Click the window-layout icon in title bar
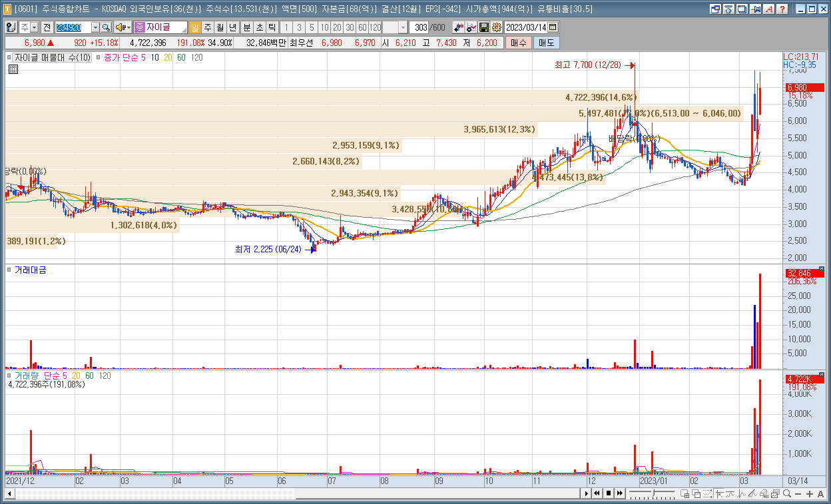Image resolution: width=831 pixels, height=504 pixels. 715,9
